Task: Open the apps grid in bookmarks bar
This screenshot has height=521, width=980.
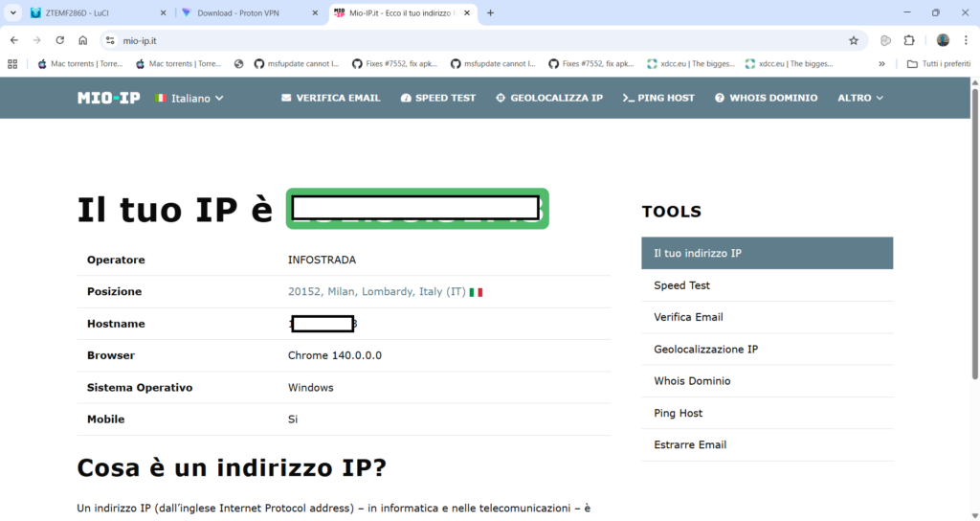Action: click(x=12, y=64)
